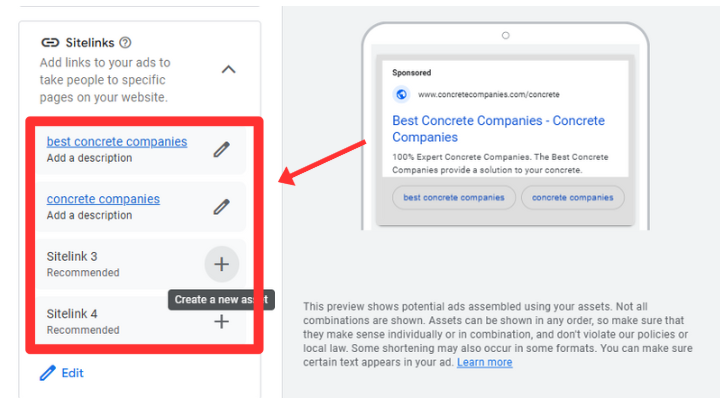Edit the 'best concrete companies' sitelink pencil

[x=221, y=150]
